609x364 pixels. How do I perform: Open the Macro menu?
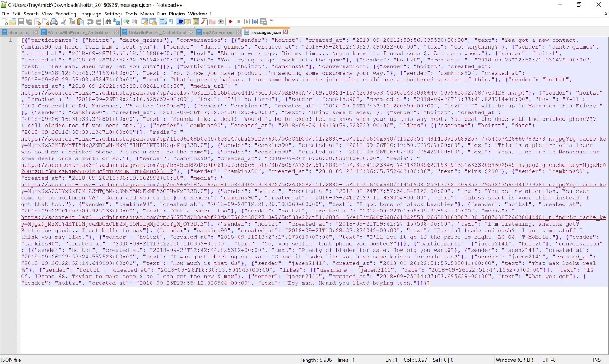(147, 14)
